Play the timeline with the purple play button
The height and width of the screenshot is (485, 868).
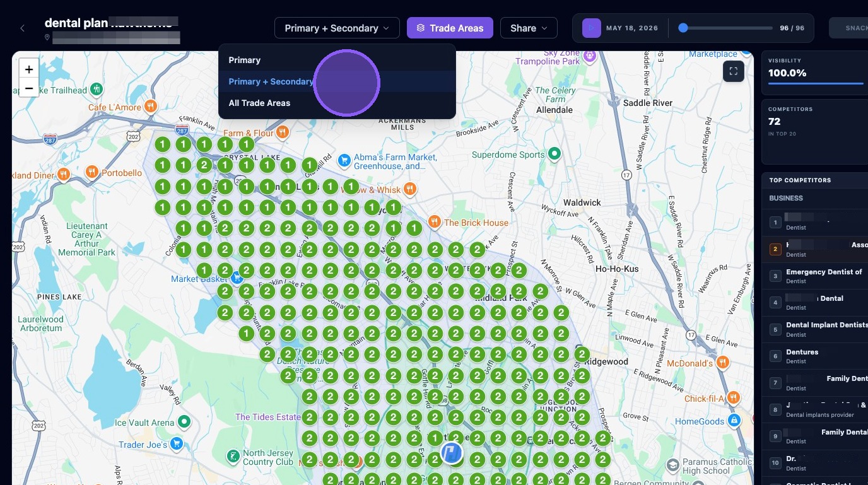(592, 28)
